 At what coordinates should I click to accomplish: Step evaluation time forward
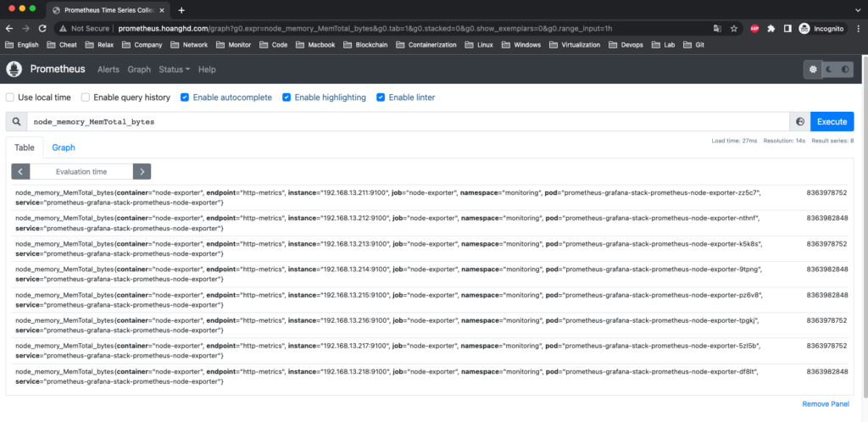[142, 171]
